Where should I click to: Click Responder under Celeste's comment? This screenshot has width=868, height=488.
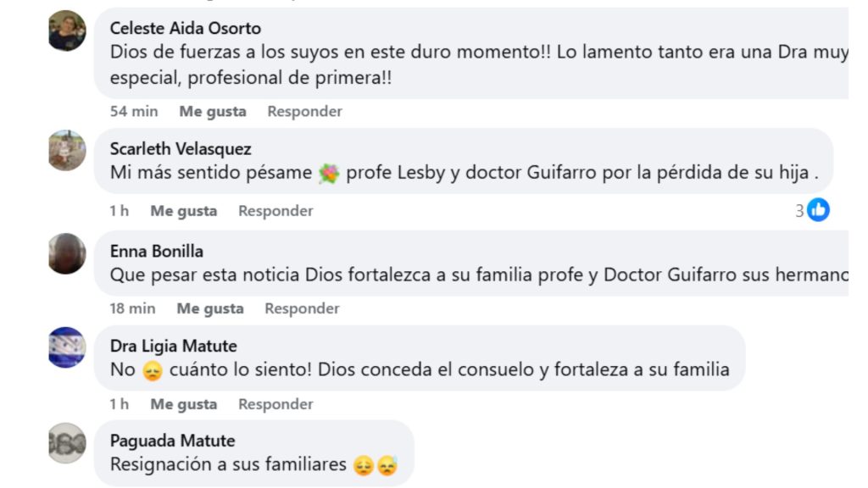point(304,111)
